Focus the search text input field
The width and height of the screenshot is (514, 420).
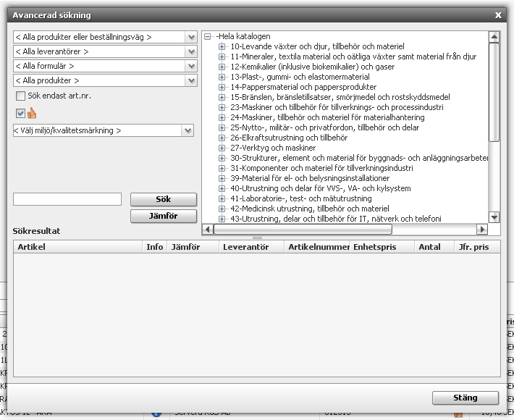coord(67,199)
